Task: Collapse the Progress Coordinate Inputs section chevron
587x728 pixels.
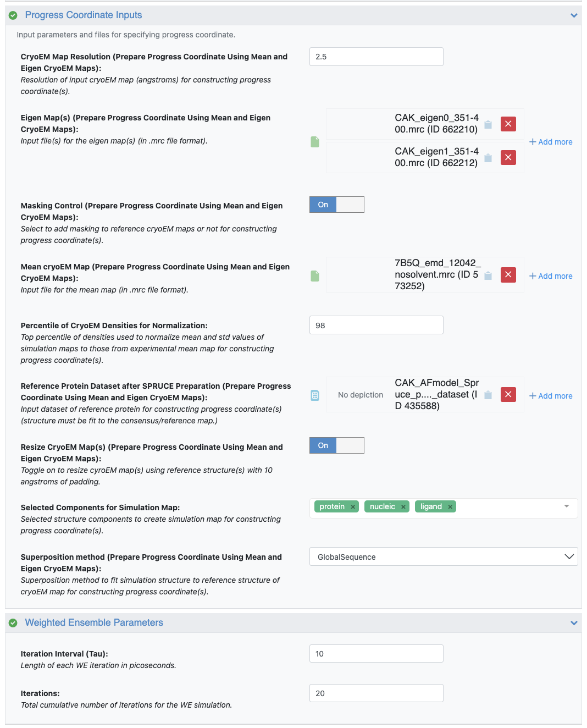Action: pyautogui.click(x=574, y=15)
